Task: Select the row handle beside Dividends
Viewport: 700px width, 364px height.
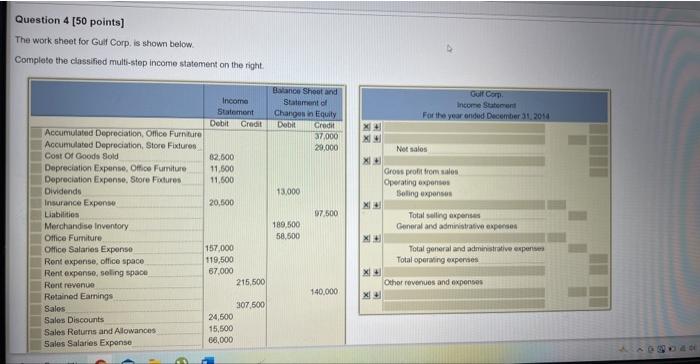Action: tap(36, 191)
